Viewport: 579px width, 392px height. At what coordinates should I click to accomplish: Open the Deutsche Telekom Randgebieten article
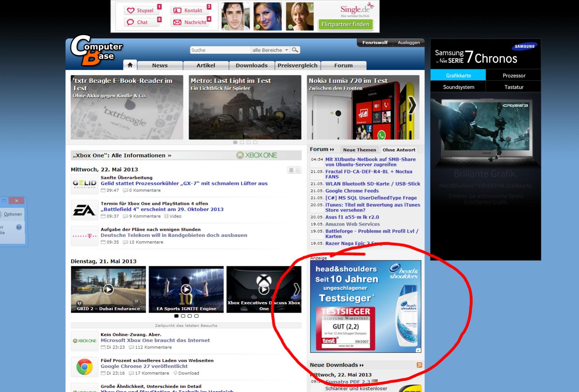point(174,235)
